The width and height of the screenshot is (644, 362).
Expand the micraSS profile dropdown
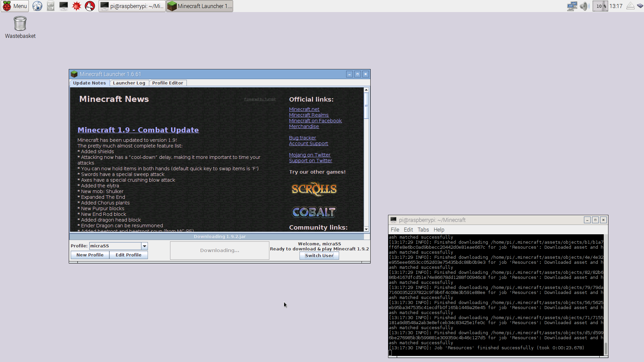point(145,246)
